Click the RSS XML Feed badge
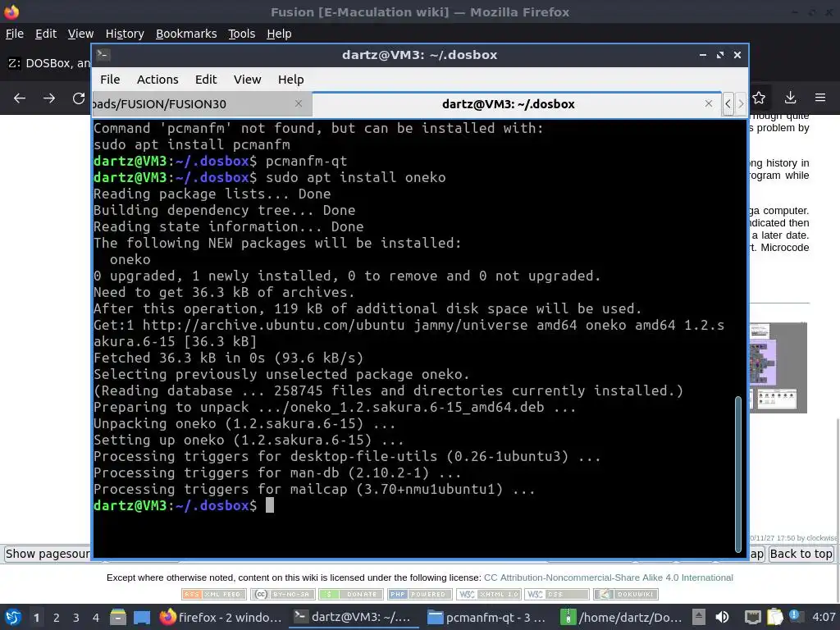 click(214, 594)
